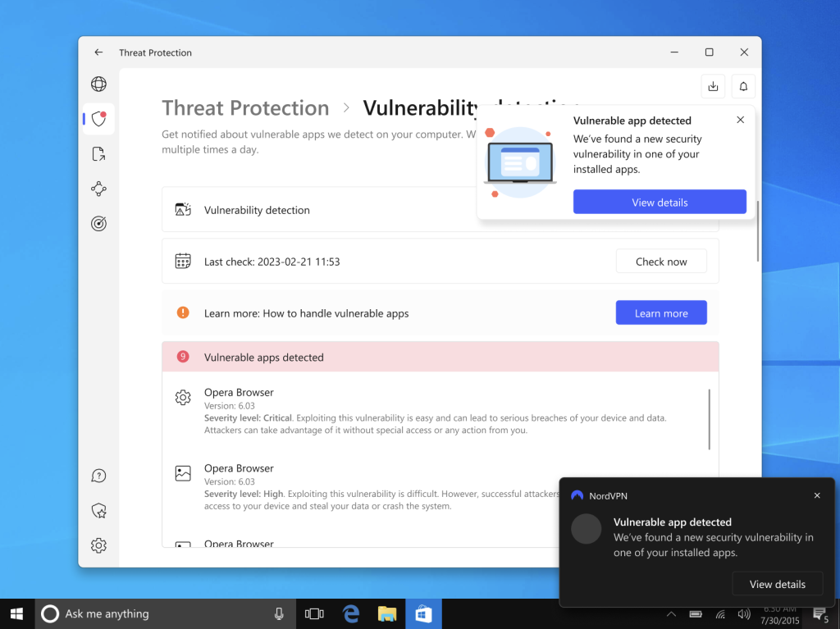Click the image icon of high severity Opera entry
Image resolution: width=840 pixels, height=629 pixels.
click(183, 473)
